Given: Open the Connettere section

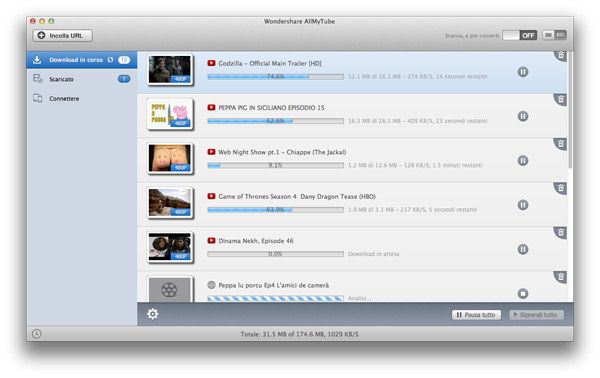Looking at the screenshot, I should [82, 98].
